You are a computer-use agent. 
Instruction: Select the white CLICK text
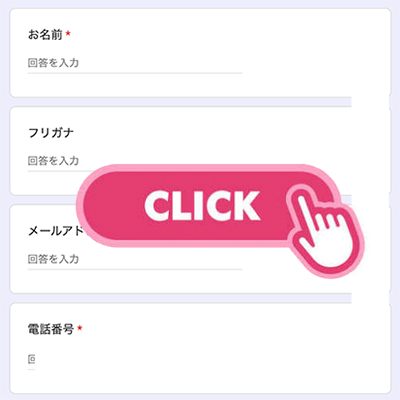point(202,206)
